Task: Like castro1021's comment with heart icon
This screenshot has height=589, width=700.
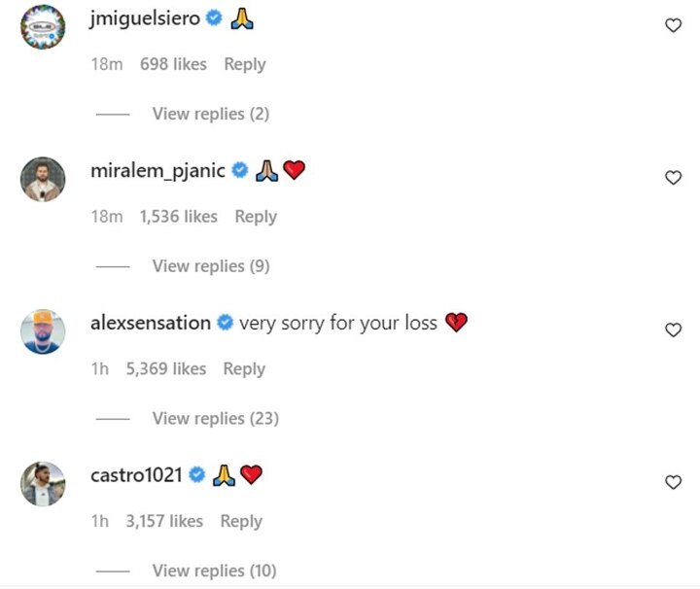Action: coord(673,482)
